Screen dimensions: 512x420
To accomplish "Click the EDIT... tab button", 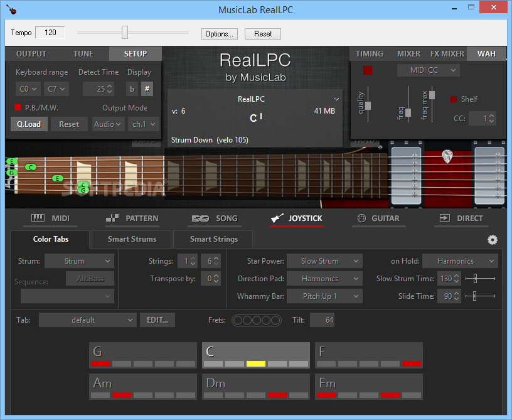I will coord(157,320).
